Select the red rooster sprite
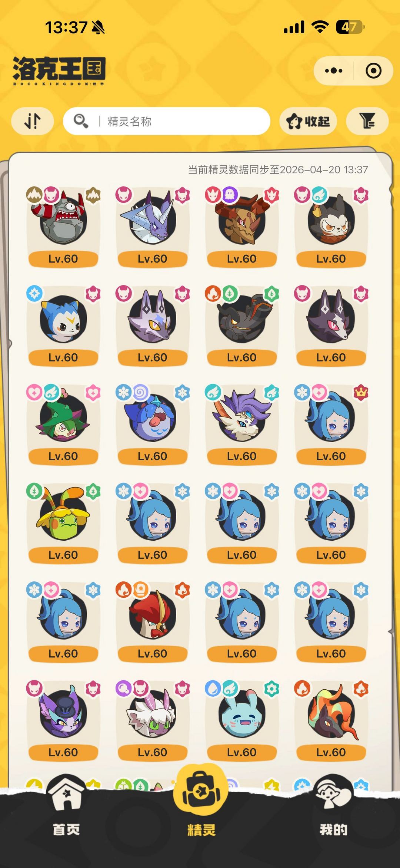400x868 pixels. 152,621
